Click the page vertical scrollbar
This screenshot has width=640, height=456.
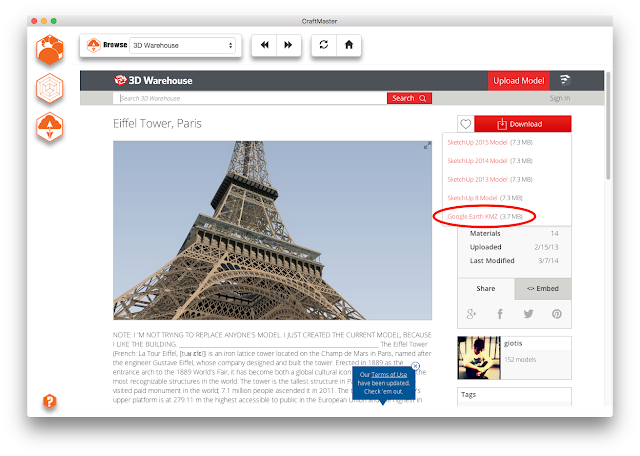608,126
